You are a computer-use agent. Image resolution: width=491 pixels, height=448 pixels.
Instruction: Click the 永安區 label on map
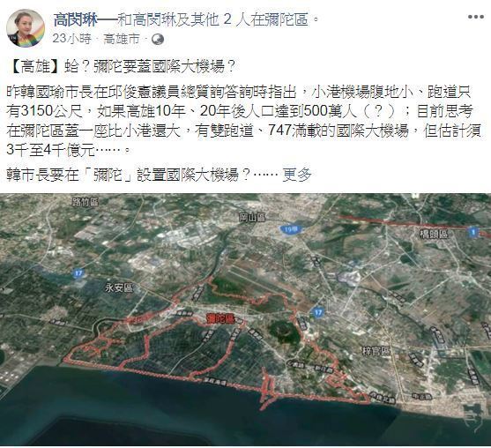point(119,287)
